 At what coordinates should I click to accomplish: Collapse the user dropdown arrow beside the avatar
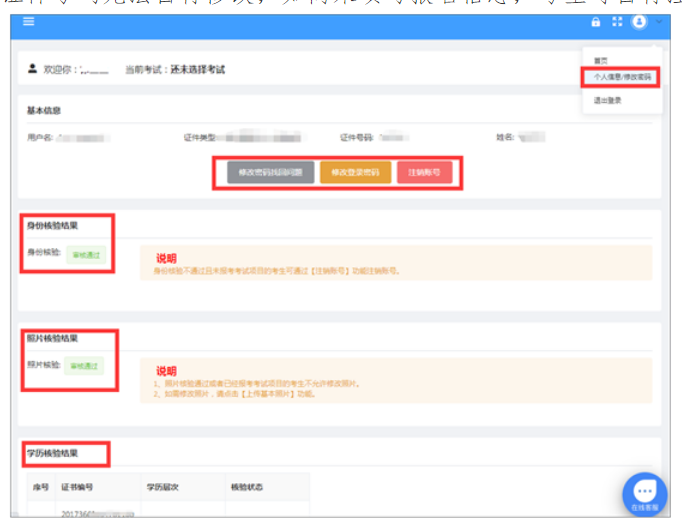[x=657, y=22]
